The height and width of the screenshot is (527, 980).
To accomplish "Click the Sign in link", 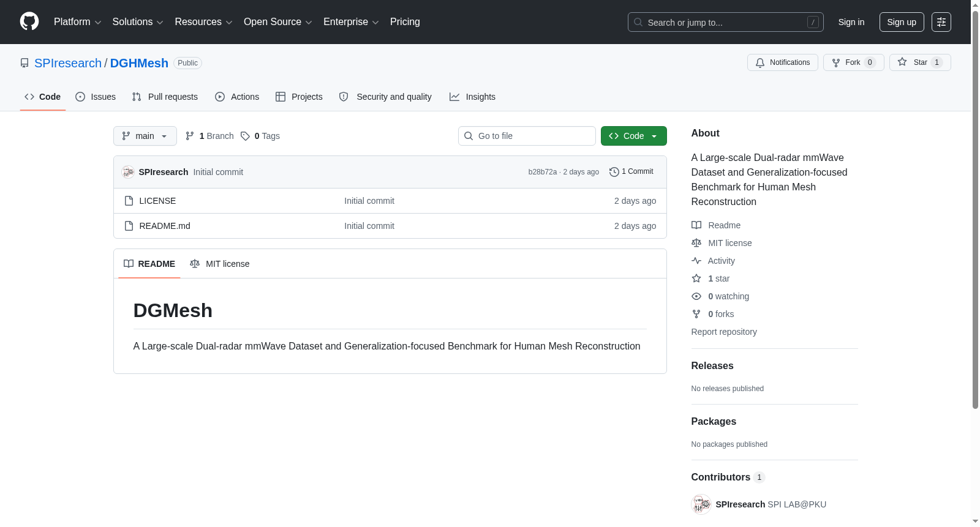I will tap(851, 22).
